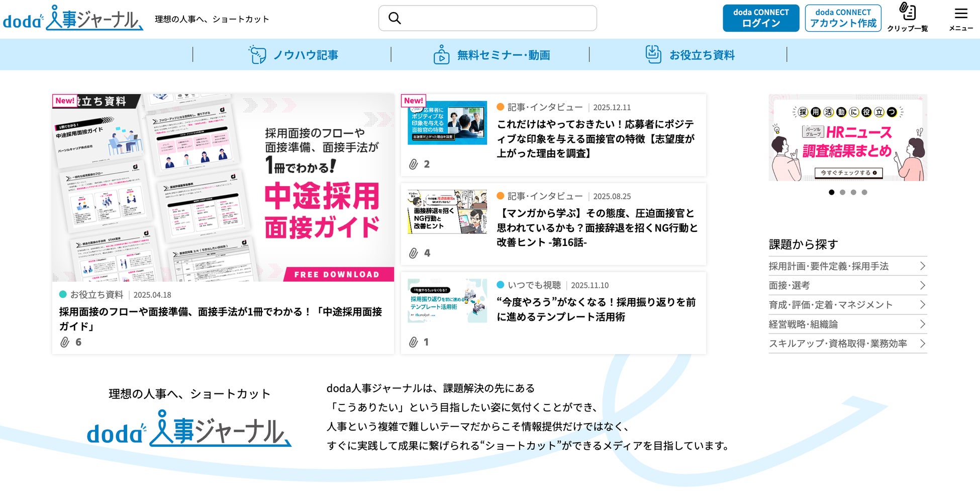This screenshot has height=493, width=980.
Task: Click the doda CONNECT ログイン button
Action: pyautogui.click(x=761, y=18)
